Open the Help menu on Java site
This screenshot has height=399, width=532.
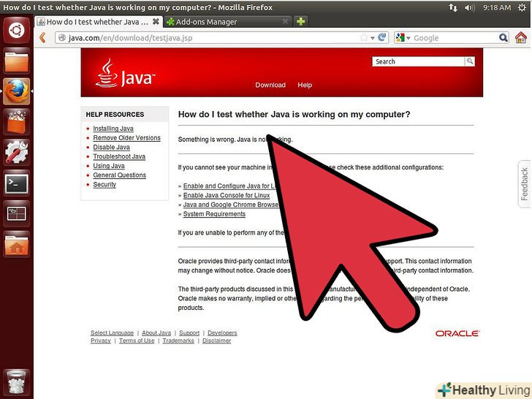(305, 85)
